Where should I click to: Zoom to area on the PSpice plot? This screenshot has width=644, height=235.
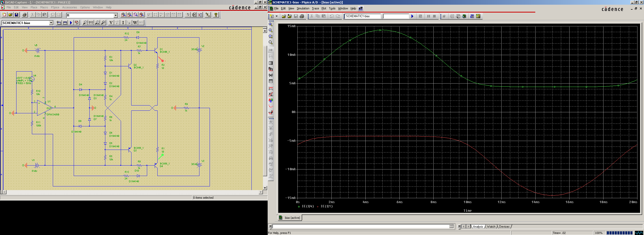(x=271, y=37)
